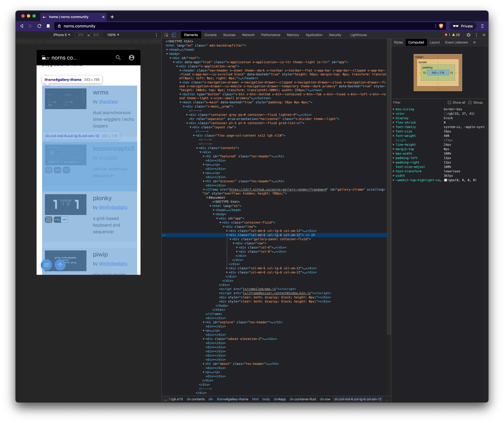Viewport: 504px width, 423px height.
Task: Open the @collabs author link
Action: click(108, 158)
